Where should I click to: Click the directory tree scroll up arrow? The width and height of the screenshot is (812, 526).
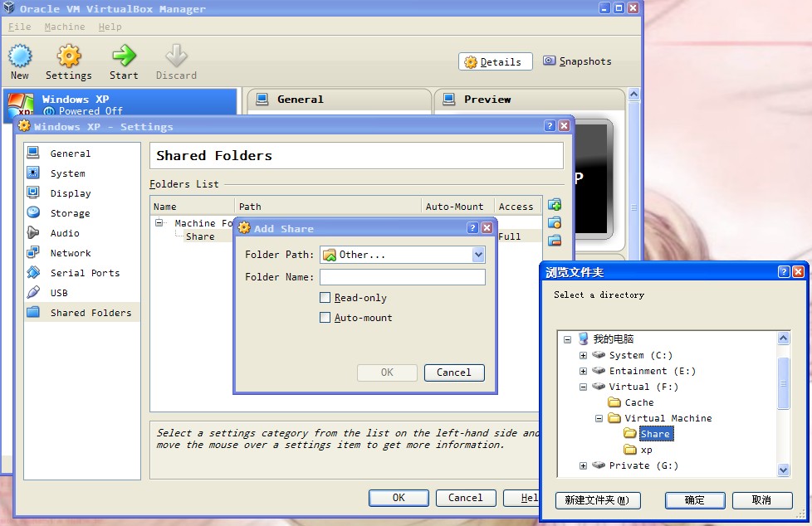point(783,338)
